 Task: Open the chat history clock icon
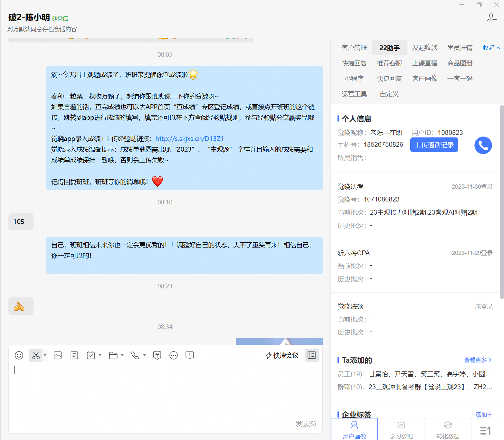190,355
